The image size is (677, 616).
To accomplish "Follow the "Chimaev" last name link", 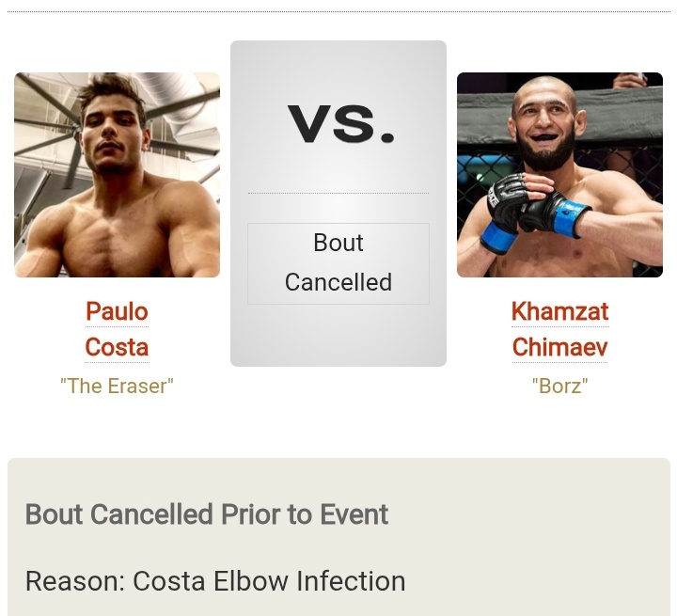I will (x=560, y=347).
